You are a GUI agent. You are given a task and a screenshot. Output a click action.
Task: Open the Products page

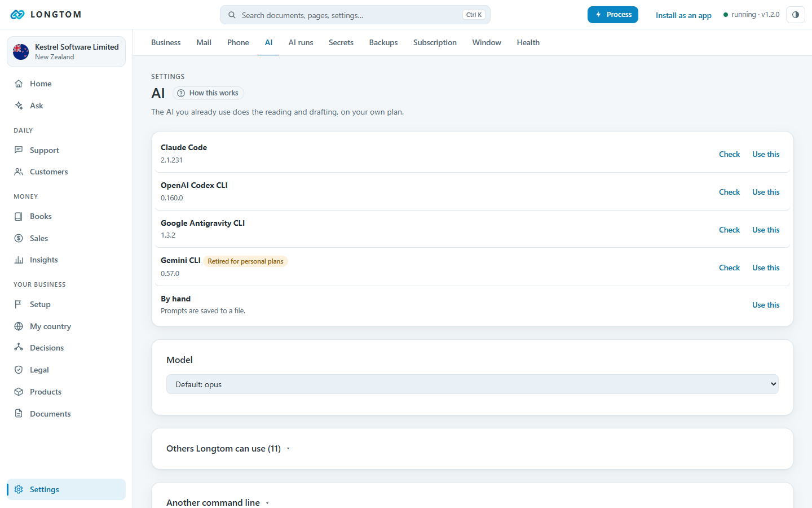66,392
